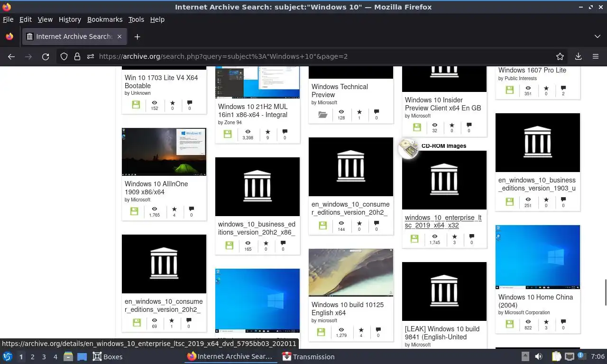Expand the list all tabs chevron
Screen dimensions: 607x364
pyautogui.click(x=598, y=36)
